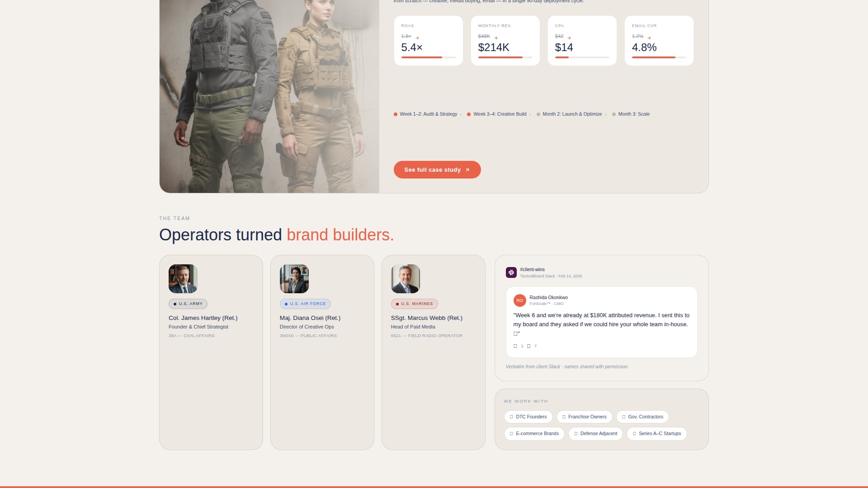The image size is (868, 488).
Task: Click the CPA progress bar
Action: pos(582,57)
